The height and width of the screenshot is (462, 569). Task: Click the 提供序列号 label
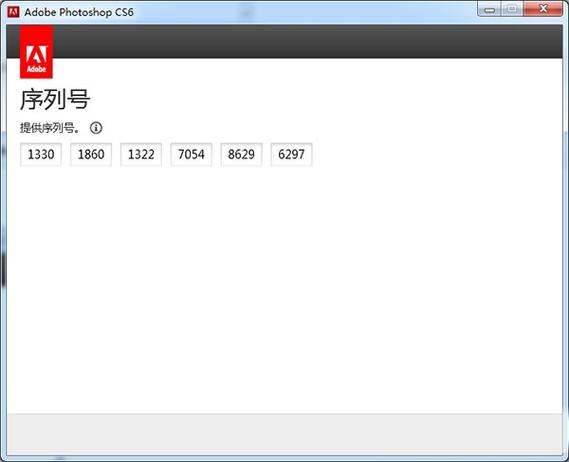[x=49, y=128]
